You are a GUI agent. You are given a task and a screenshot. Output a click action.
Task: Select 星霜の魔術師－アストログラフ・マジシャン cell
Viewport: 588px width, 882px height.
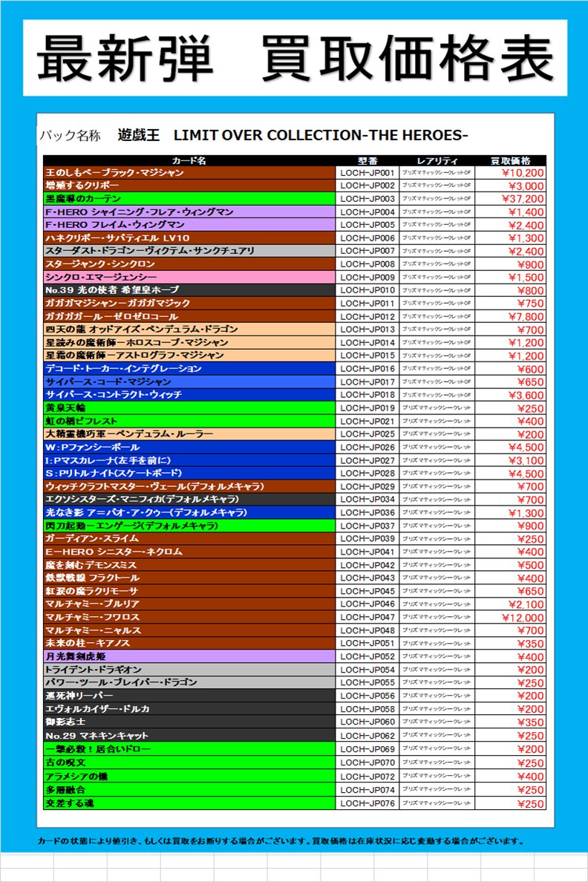[189, 356]
